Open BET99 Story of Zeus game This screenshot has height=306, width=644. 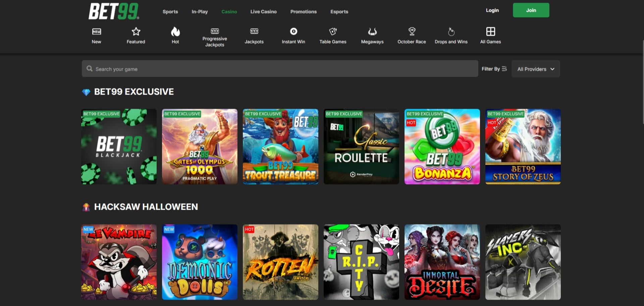523,147
